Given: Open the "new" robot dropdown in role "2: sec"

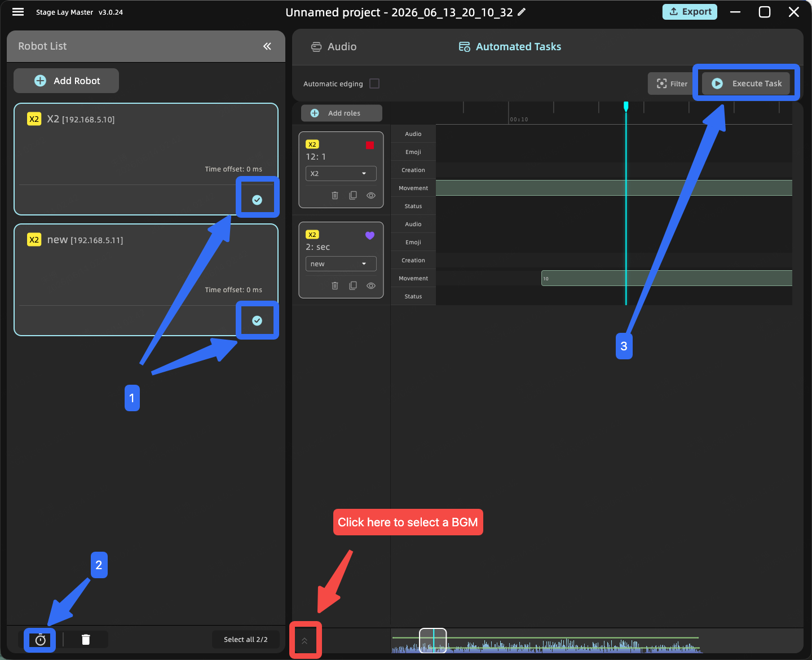Looking at the screenshot, I should click(341, 263).
